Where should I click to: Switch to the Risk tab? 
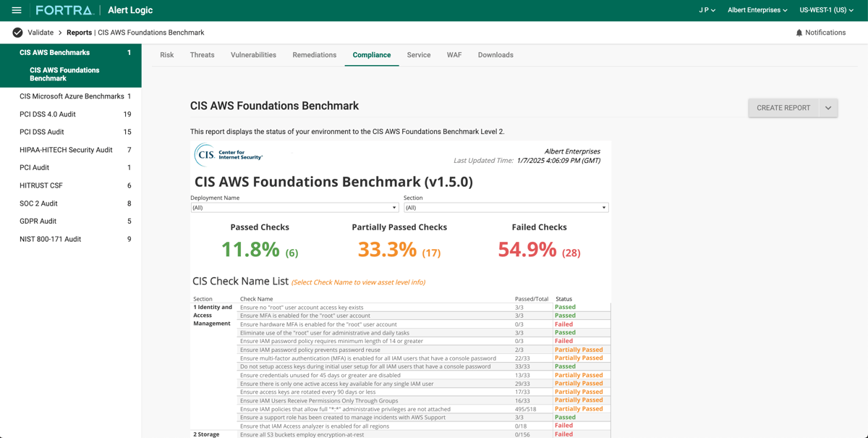point(167,54)
